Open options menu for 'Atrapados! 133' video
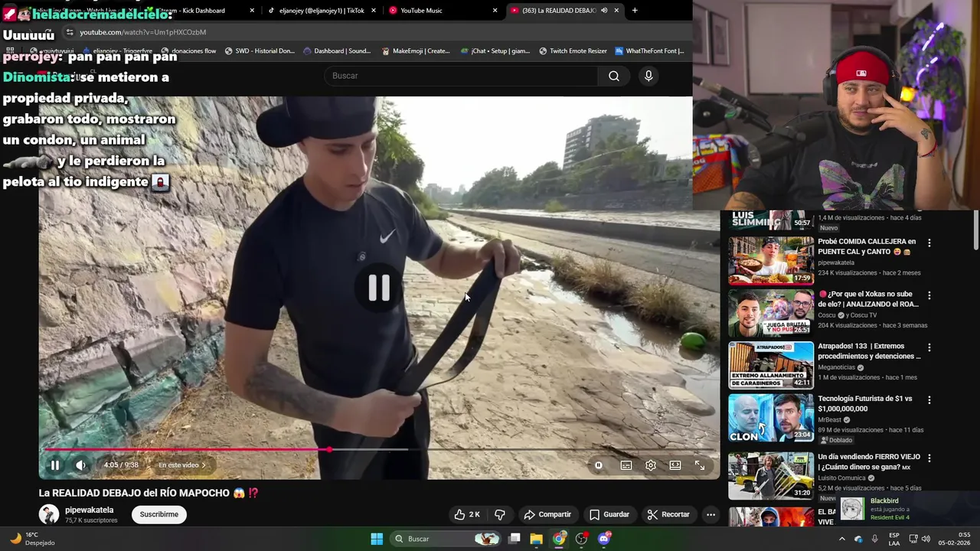Image resolution: width=980 pixels, height=551 pixels. pyautogui.click(x=929, y=347)
